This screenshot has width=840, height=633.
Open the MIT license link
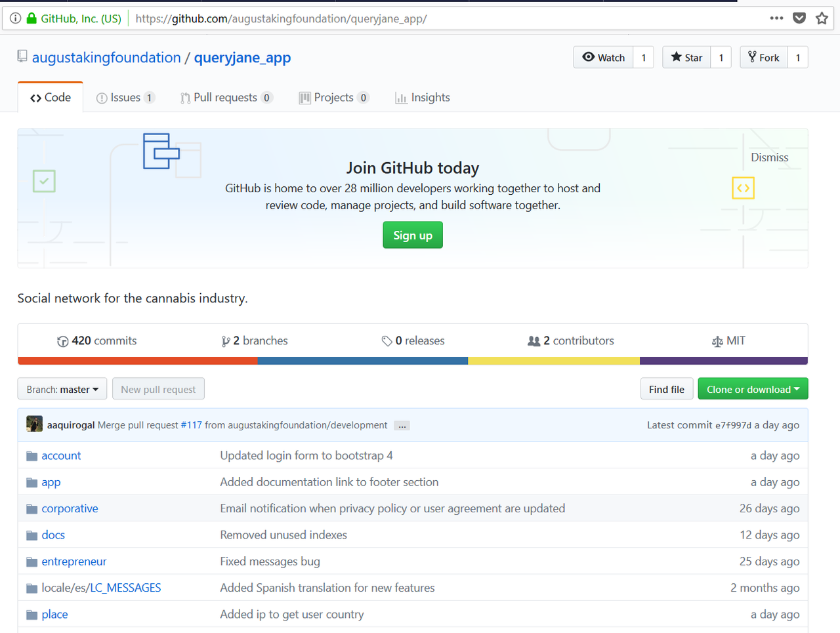pyautogui.click(x=728, y=340)
